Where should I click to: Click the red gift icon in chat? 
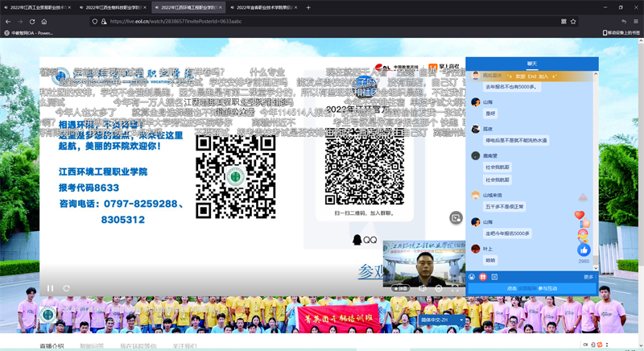coord(483,277)
